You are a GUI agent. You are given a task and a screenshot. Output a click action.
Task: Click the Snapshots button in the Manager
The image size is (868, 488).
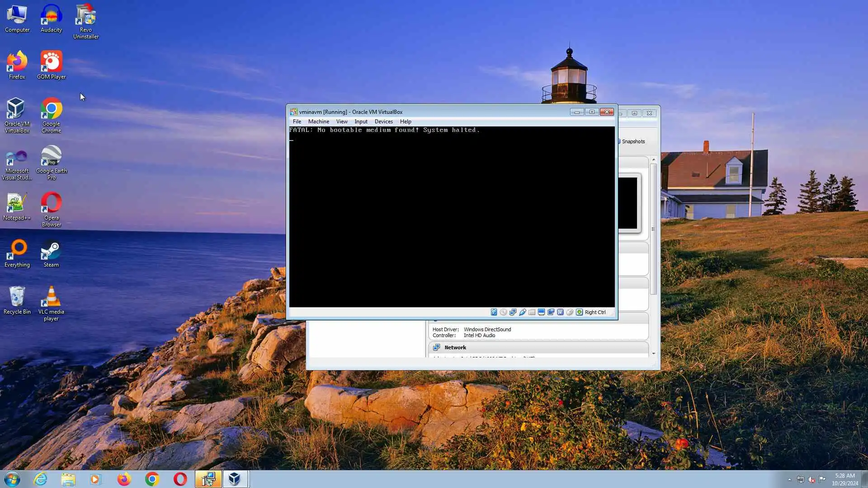tap(632, 141)
